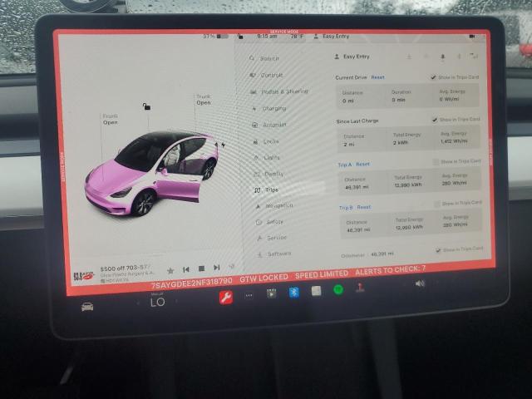
Task: Open the Display menu
Action: (x=269, y=174)
